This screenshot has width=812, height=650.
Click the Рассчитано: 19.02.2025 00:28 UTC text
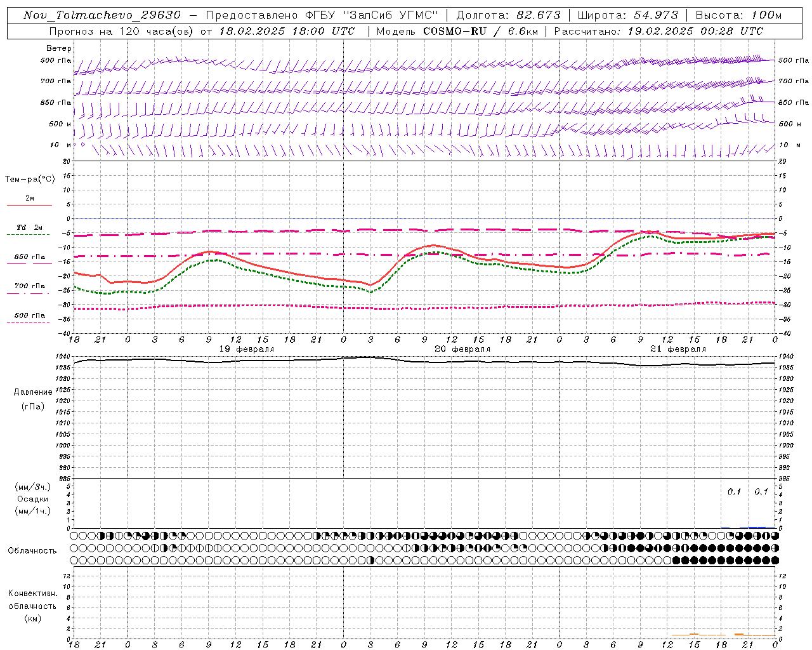(x=658, y=31)
